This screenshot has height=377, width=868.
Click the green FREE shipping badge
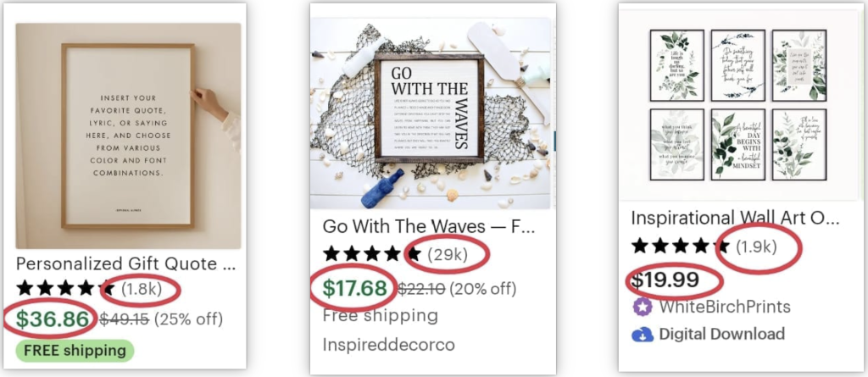pyautogui.click(x=75, y=351)
